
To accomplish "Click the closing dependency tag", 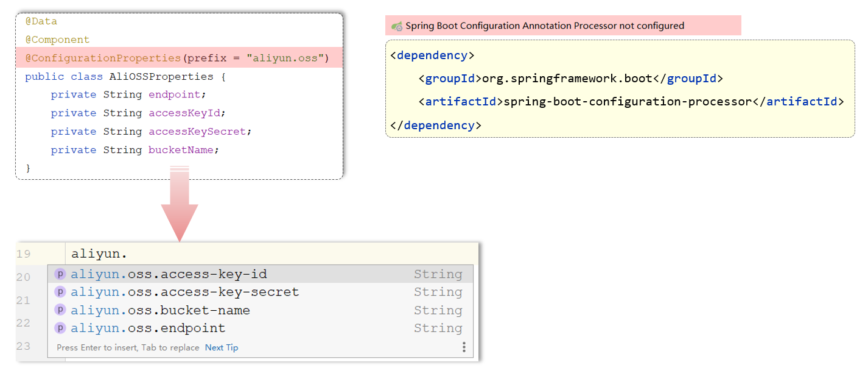I will tap(436, 126).
